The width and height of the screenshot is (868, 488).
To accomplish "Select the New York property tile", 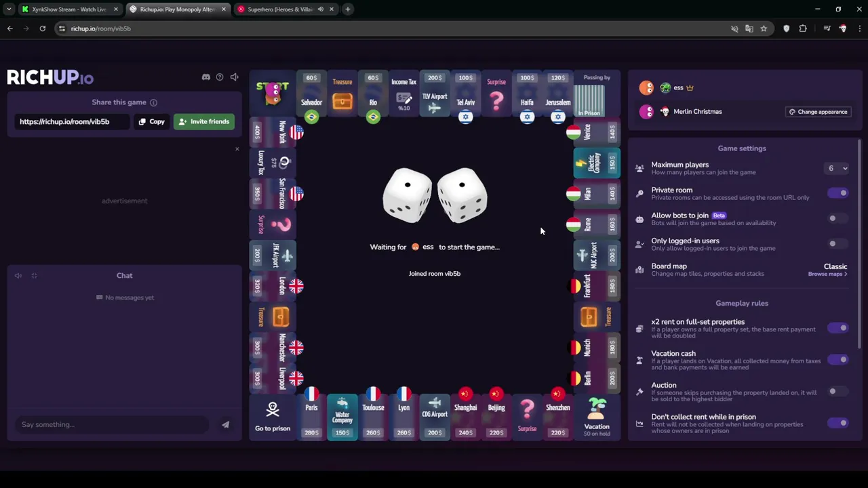I will pyautogui.click(x=273, y=133).
